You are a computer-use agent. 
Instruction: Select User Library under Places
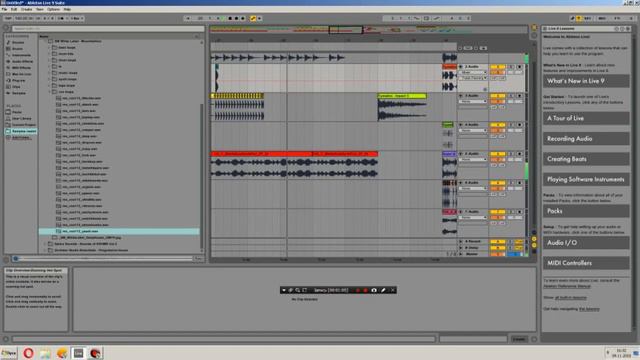pos(21,118)
